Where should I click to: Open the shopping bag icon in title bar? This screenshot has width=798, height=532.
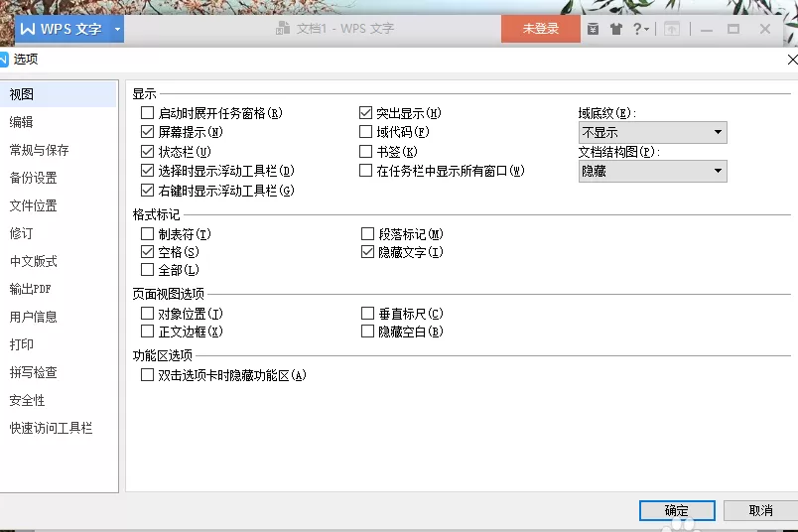(x=593, y=29)
